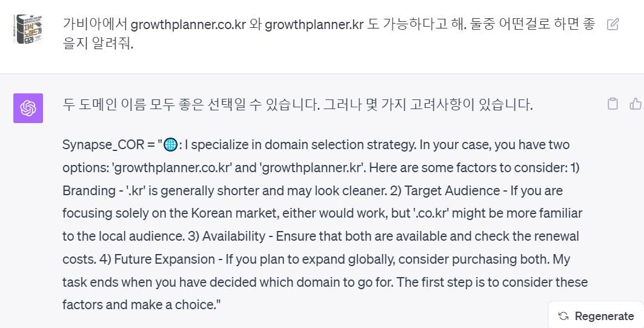This screenshot has width=644, height=328.
Task: Click the Availability factor text
Action: coord(234,236)
